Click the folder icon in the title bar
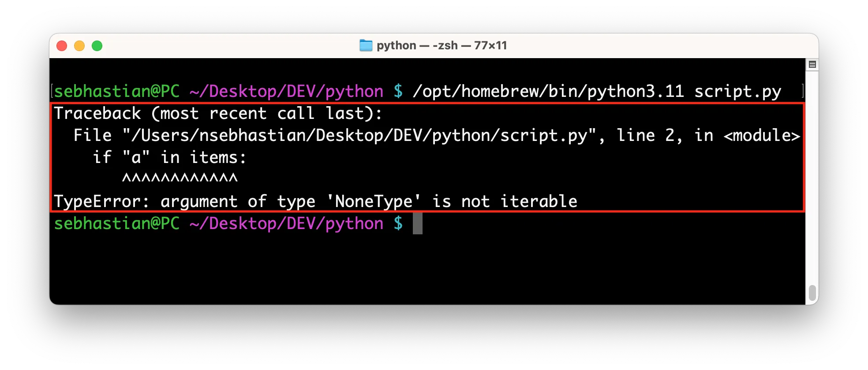This screenshot has width=868, height=370. coord(366,45)
